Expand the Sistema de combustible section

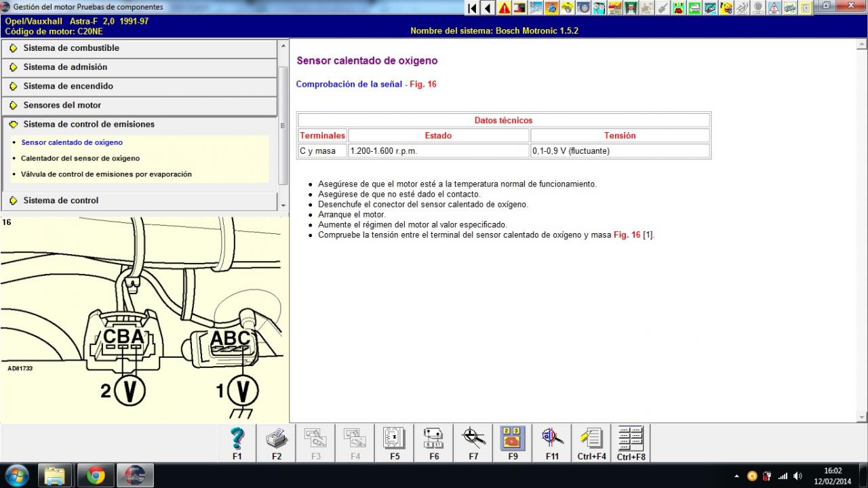pos(71,48)
